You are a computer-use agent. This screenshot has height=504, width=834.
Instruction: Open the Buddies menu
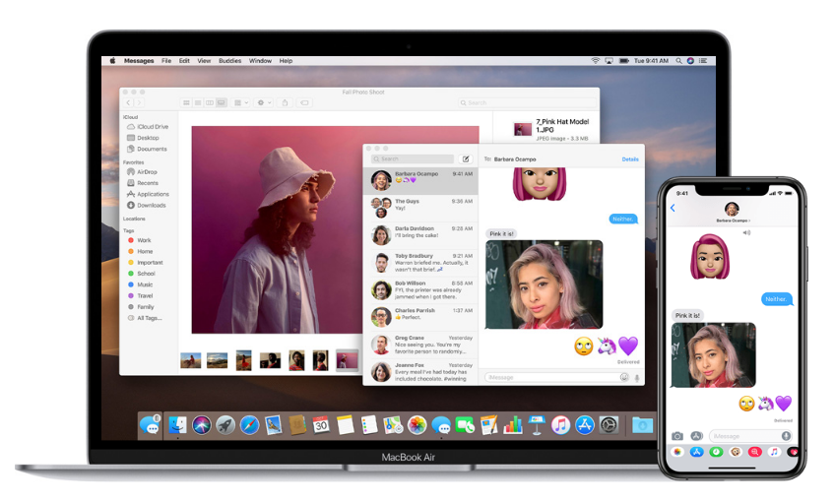[x=229, y=61]
